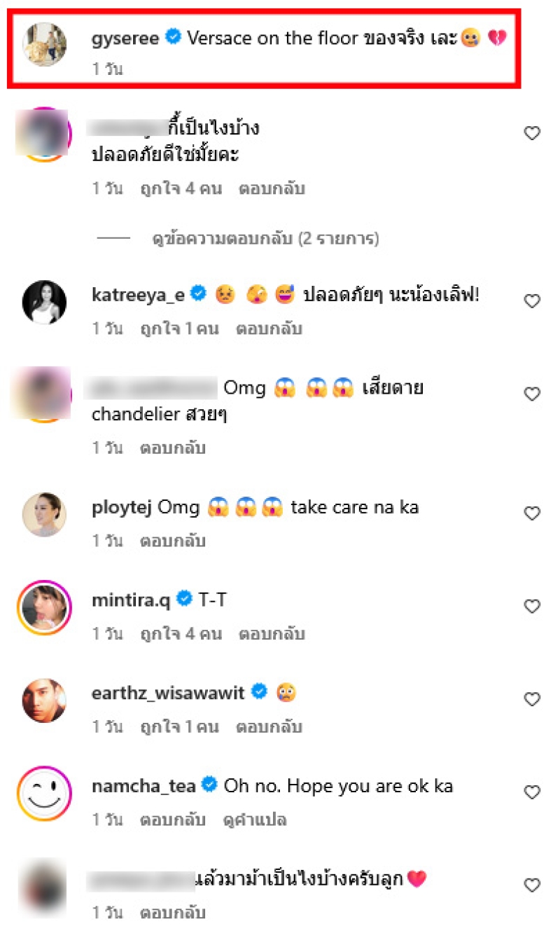This screenshot has width=560, height=931.
Task: Open katreeya_e's profile avatar
Action: tap(45, 302)
